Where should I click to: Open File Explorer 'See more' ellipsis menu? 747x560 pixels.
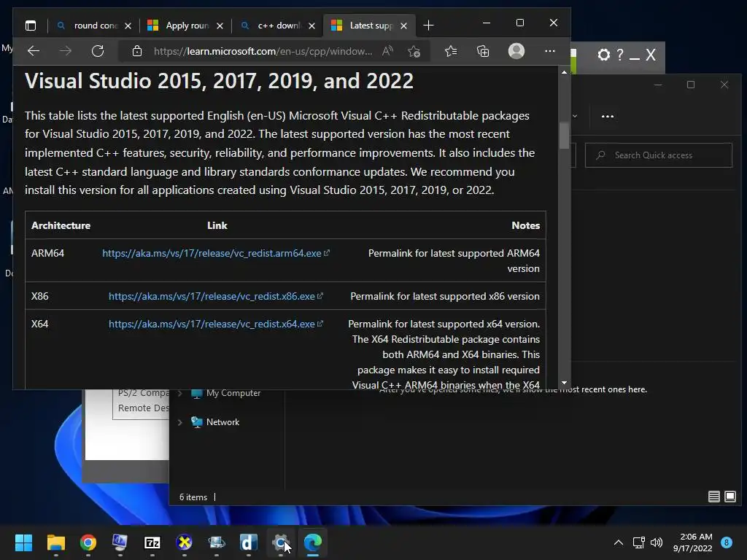[x=608, y=116]
